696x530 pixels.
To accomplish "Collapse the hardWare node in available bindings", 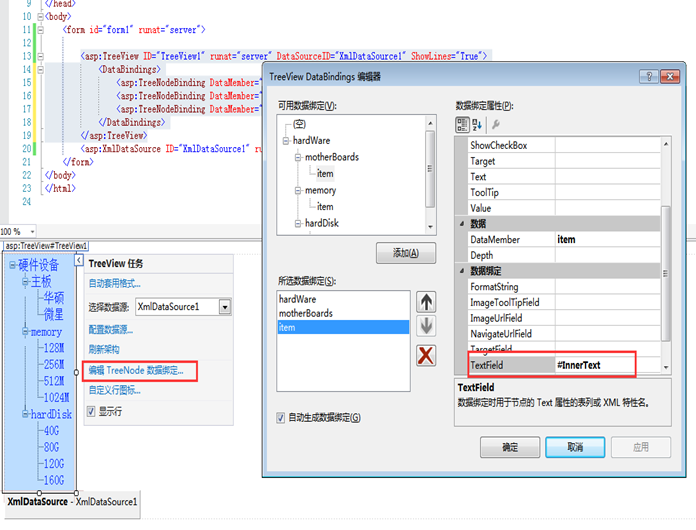I will click(x=285, y=141).
